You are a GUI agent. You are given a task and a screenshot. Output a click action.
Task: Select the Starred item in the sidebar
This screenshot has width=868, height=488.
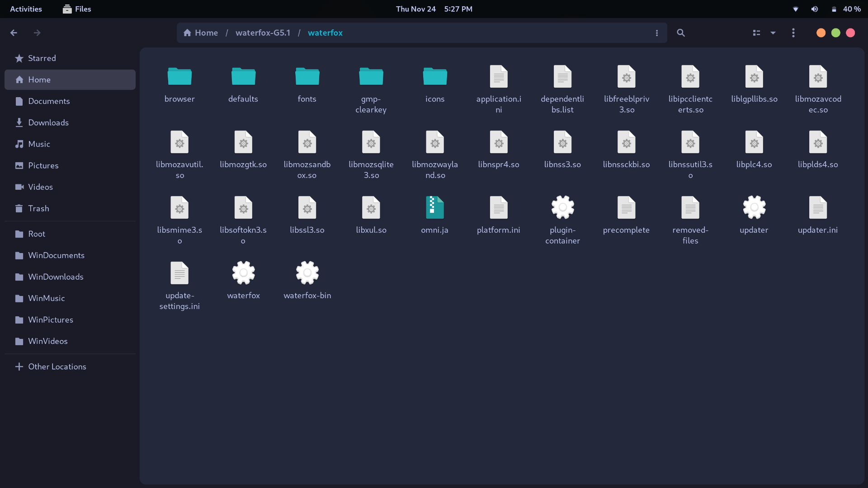tap(42, 58)
